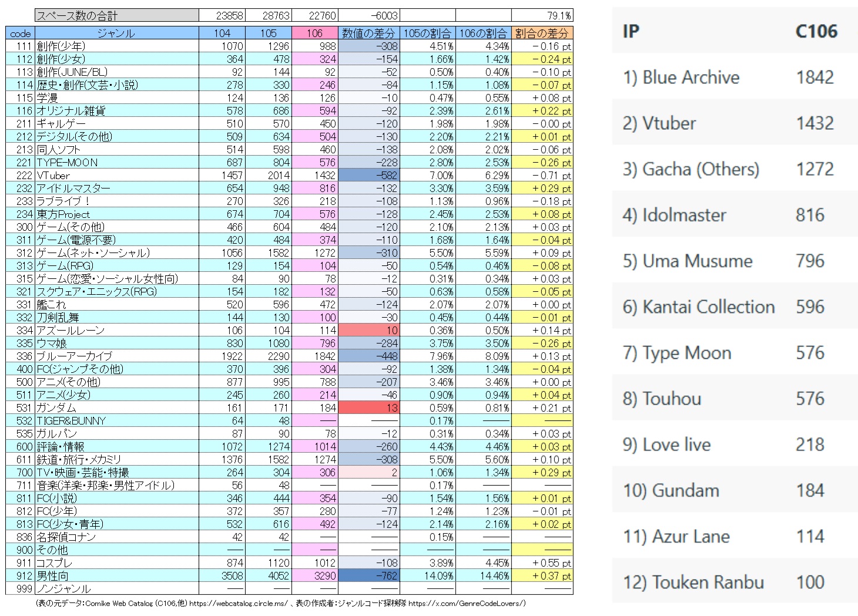This screenshot has width=858, height=616.
Task: Select the total value 28763
Action: [x=268, y=16]
